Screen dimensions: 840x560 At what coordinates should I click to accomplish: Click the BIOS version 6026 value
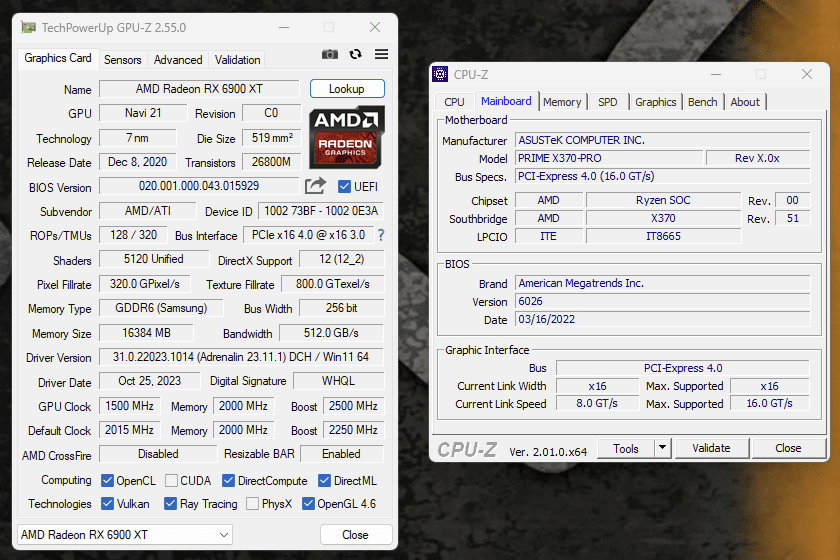coord(663,301)
